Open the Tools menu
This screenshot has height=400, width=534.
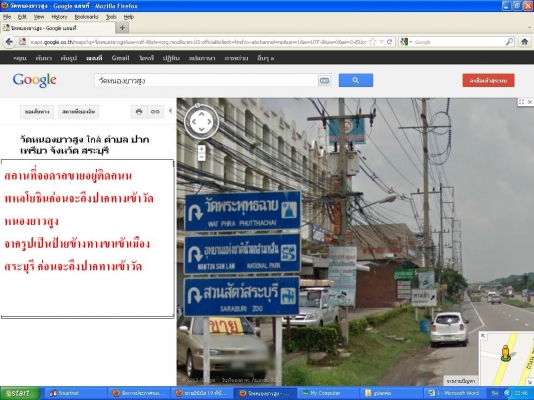pos(111,17)
